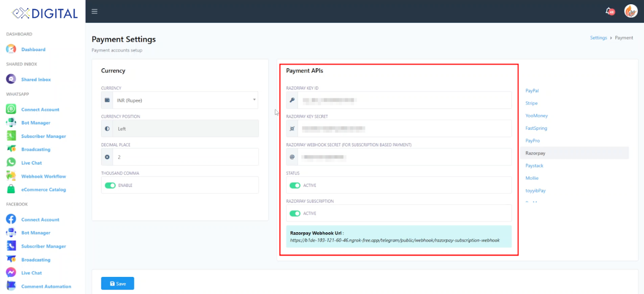Click eCommerce Catalog bag icon
Screen dimensions: 644x294
click(x=11, y=189)
